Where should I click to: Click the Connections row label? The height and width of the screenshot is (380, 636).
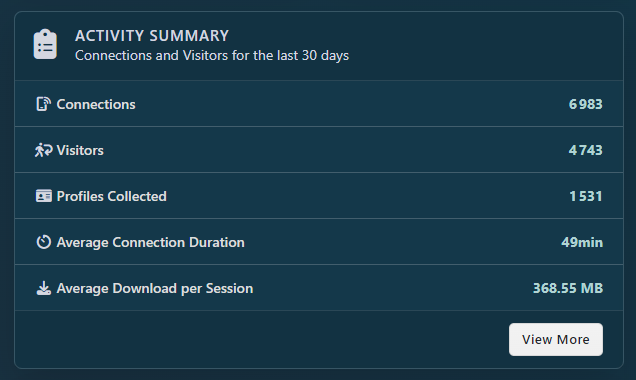click(96, 104)
